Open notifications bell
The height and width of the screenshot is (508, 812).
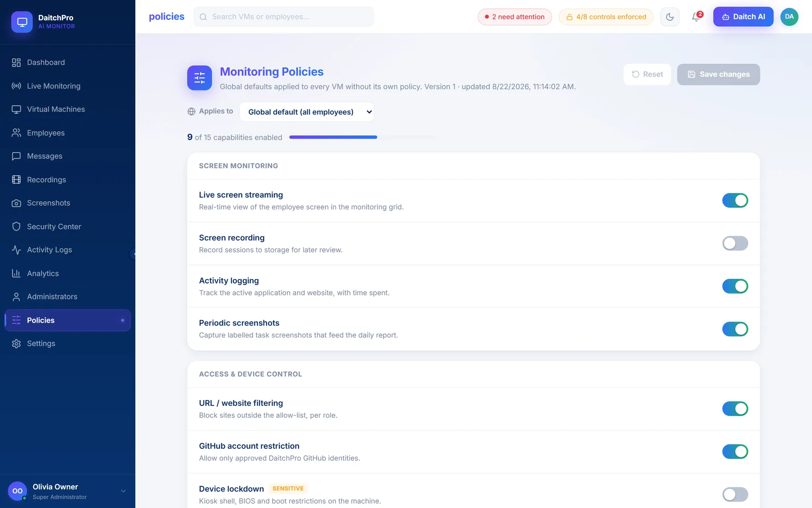coord(696,17)
